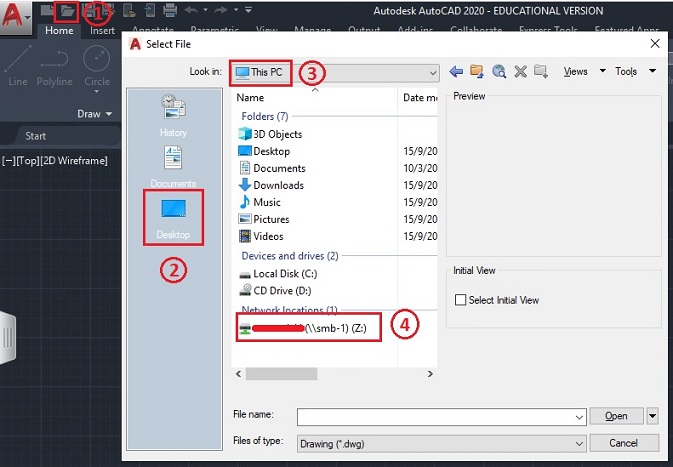
Task: Open the History shortcut in the places sidebar
Action: click(x=173, y=115)
